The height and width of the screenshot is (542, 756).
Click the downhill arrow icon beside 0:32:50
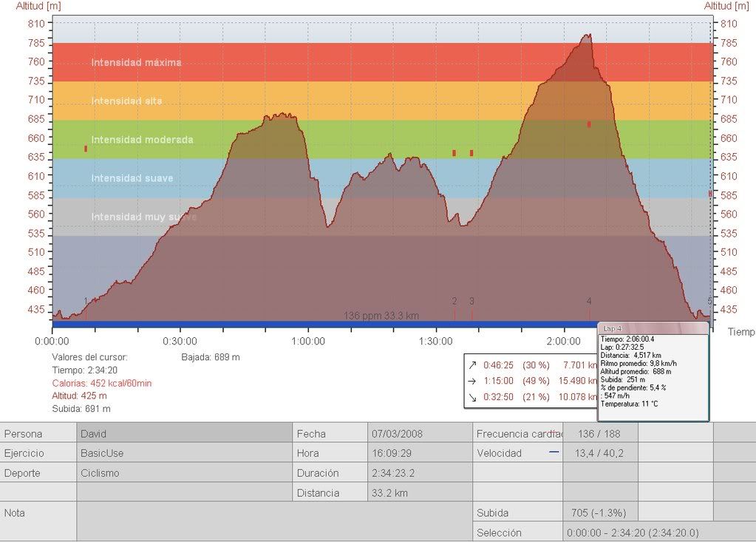coord(472,397)
